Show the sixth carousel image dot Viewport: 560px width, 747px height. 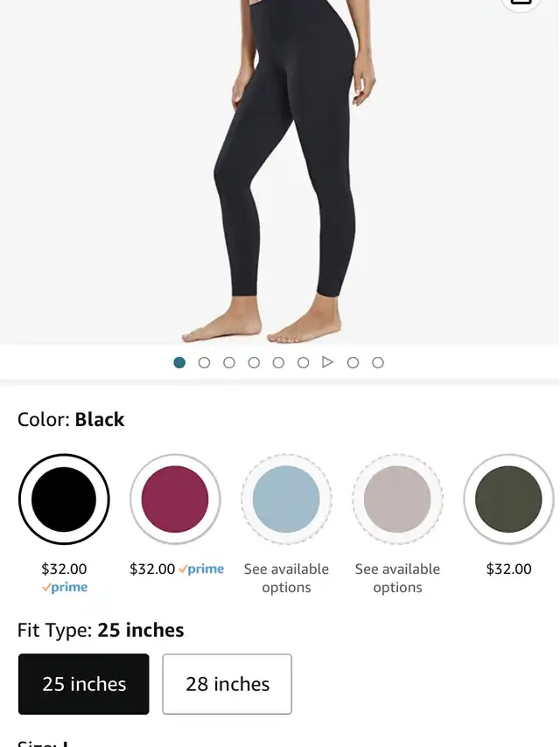pos(303,362)
